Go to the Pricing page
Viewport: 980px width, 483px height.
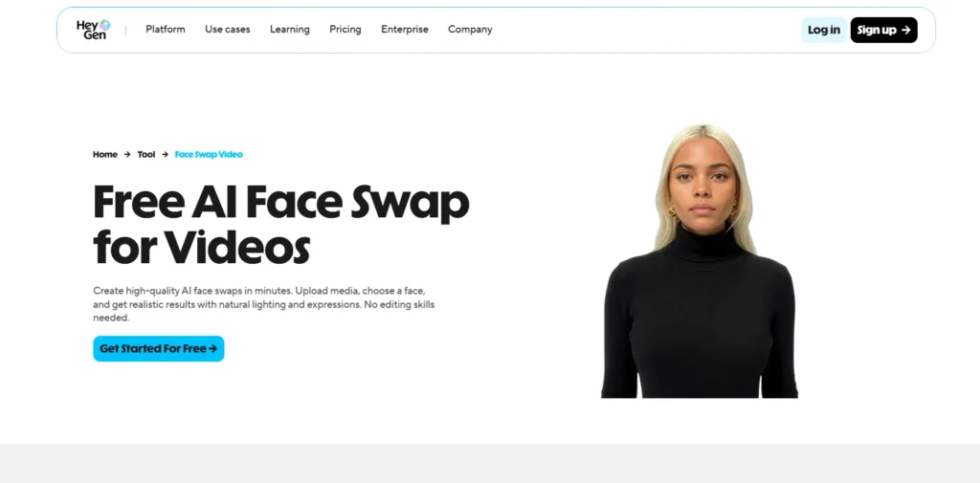tap(345, 30)
